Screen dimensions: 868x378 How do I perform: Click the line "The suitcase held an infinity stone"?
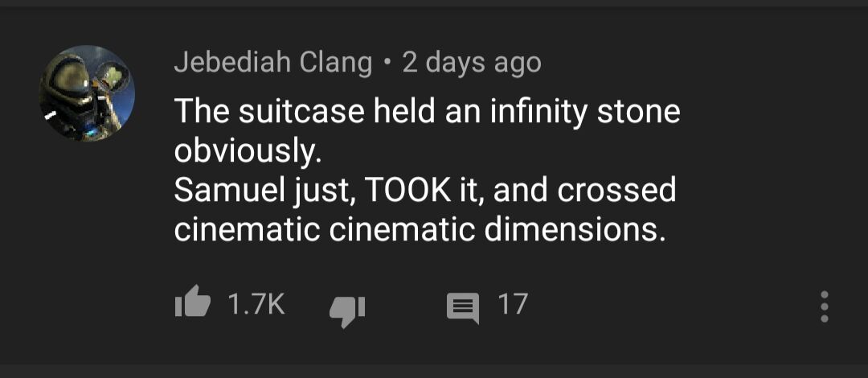[427, 112]
